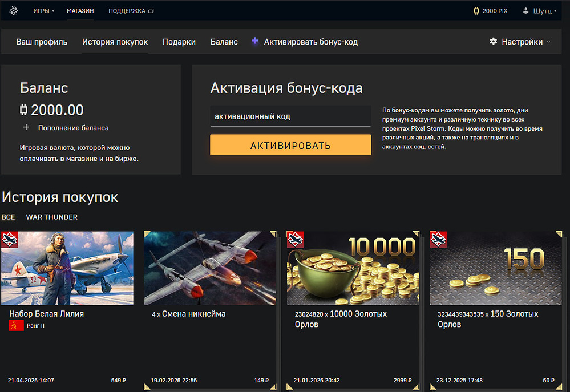Image resolution: width=570 pixels, height=392 pixels.
Task: Click the price 2999 ₽
Action: click(402, 381)
